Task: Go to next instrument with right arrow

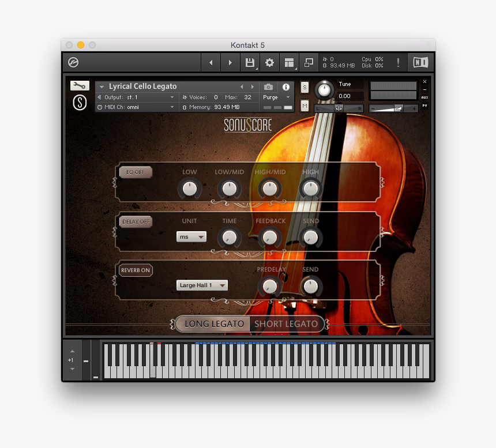Action: tap(230, 63)
